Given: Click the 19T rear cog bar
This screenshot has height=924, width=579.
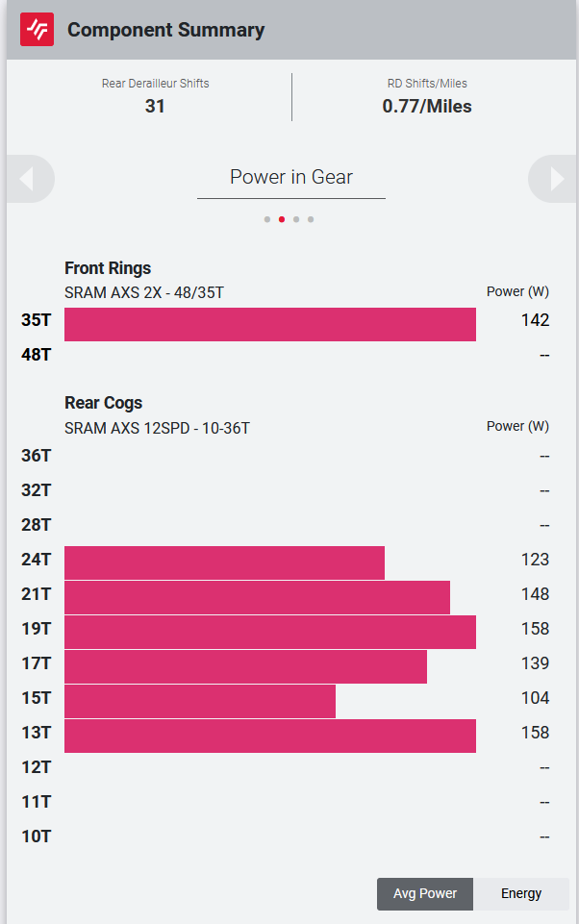Looking at the screenshot, I should [270, 633].
